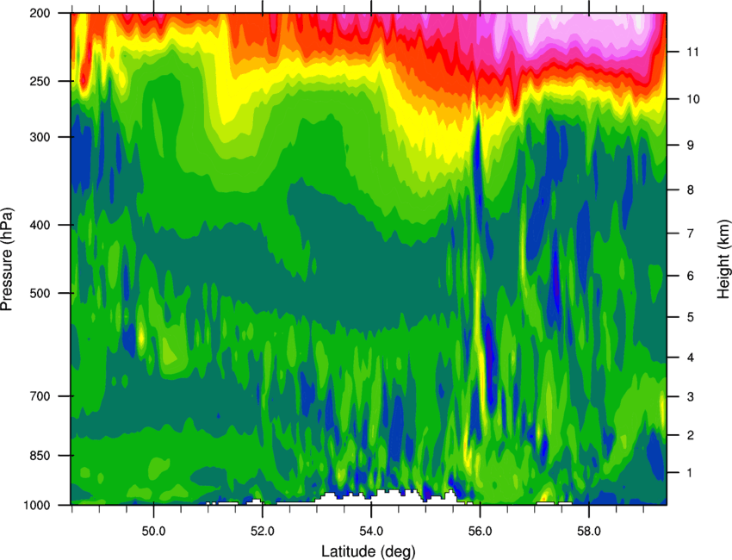Click the 54.0 latitude tick label
The image size is (732, 560).
[371, 531]
